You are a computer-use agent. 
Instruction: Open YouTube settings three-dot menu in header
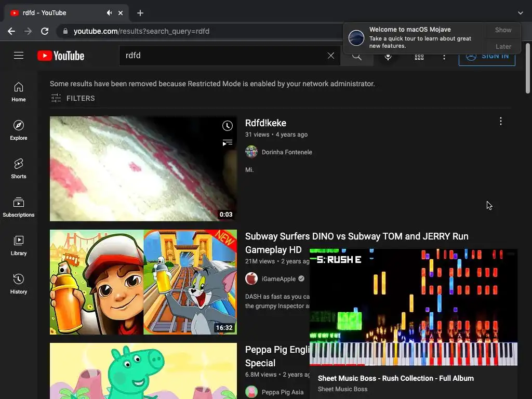click(x=444, y=57)
